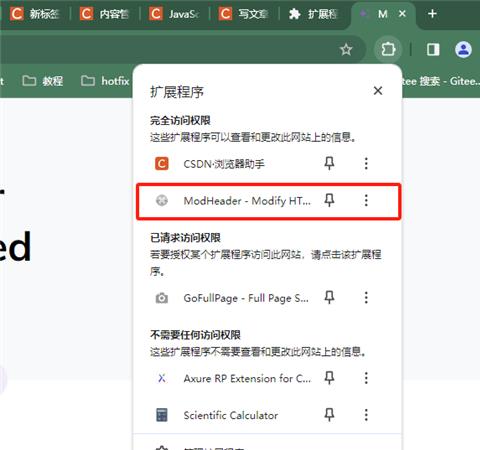Viewport: 480px width, 450px height.
Task: Open Scientific Calculator extension entry
Action: pos(231,415)
